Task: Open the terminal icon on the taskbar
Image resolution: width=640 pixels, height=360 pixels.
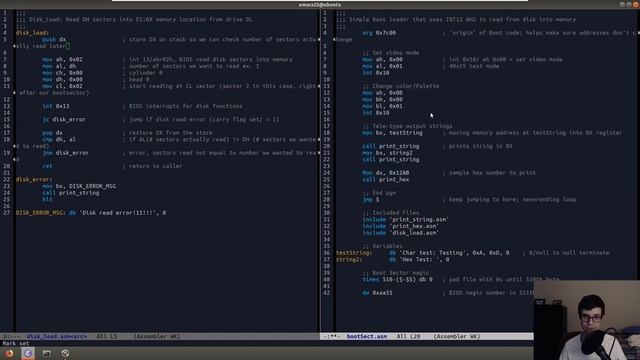Action: (x=47, y=353)
